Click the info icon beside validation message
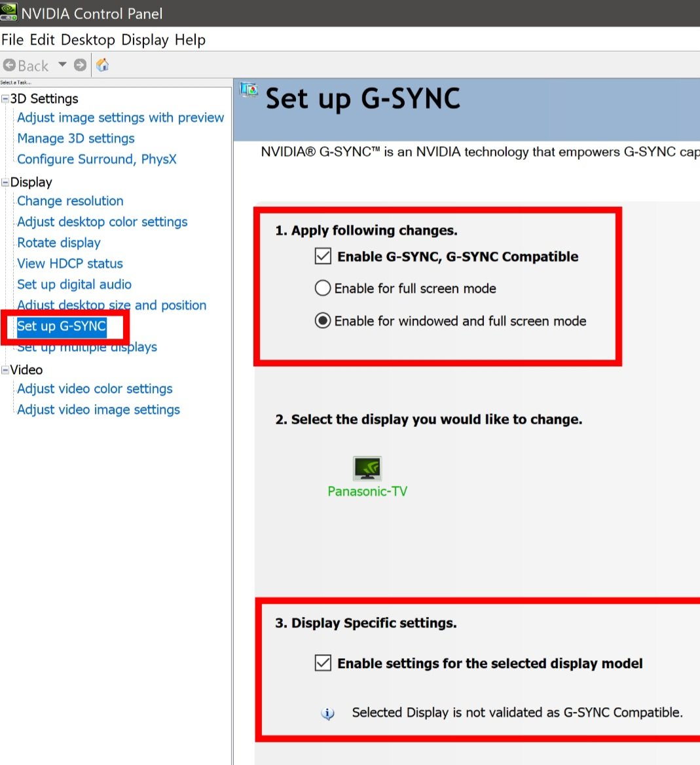This screenshot has width=700, height=765. click(x=328, y=713)
